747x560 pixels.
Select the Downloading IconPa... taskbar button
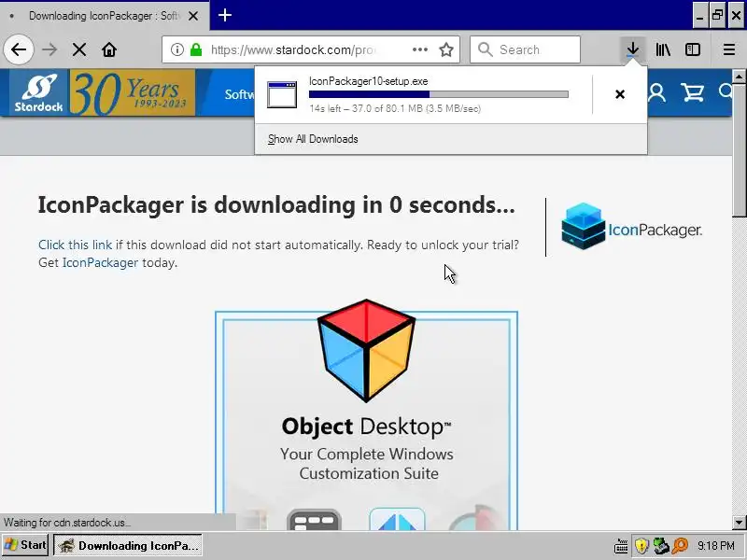coord(128,545)
